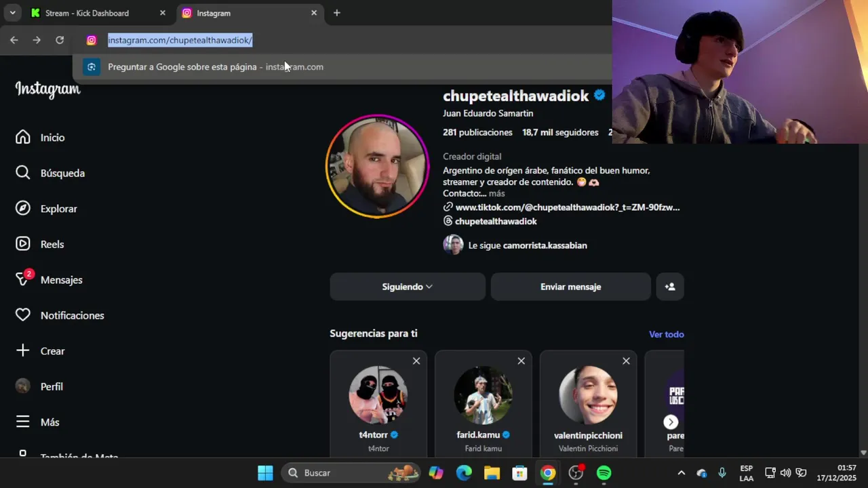Click Enviar mensaje button
The height and width of the screenshot is (488, 868).
tap(571, 287)
